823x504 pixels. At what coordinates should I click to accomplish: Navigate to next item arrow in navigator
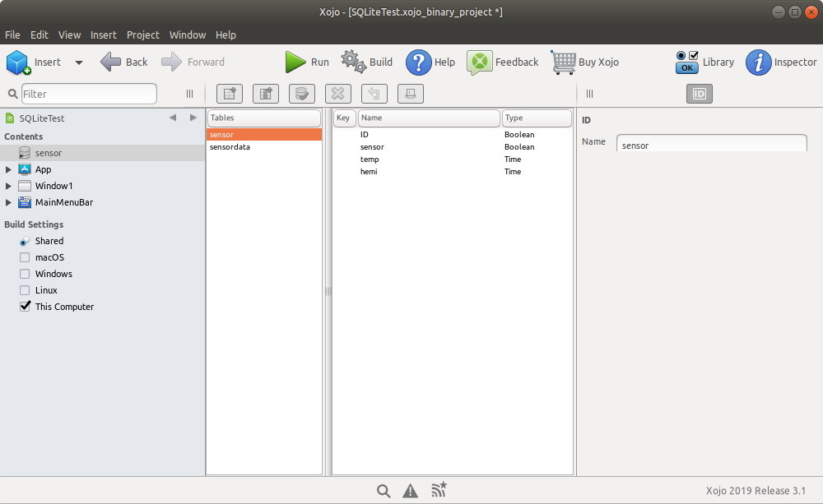coord(193,118)
